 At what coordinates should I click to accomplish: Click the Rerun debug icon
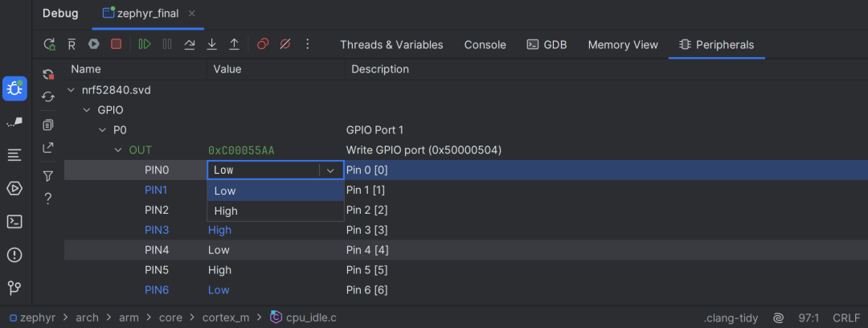tap(49, 44)
